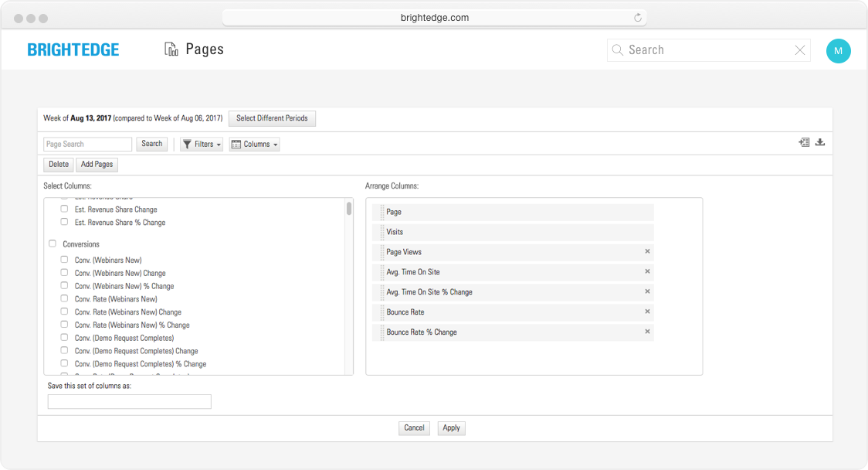This screenshot has width=868, height=470.
Task: Click the download icon at top right
Action: pyautogui.click(x=820, y=142)
